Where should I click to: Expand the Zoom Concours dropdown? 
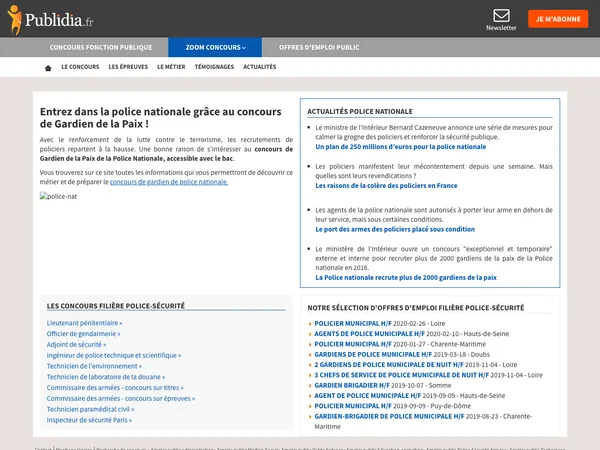[215, 47]
